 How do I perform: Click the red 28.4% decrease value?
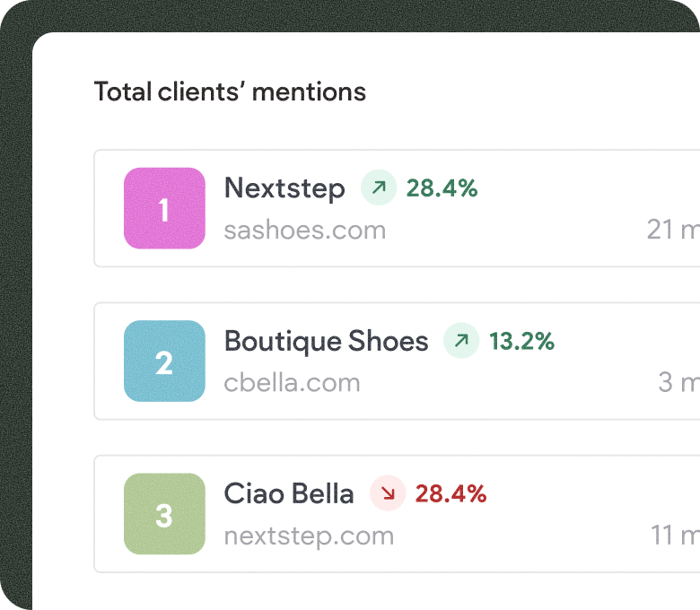(451, 493)
